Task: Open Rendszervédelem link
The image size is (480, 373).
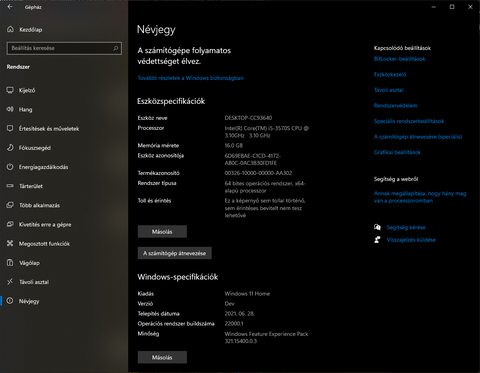Action: pos(395,106)
